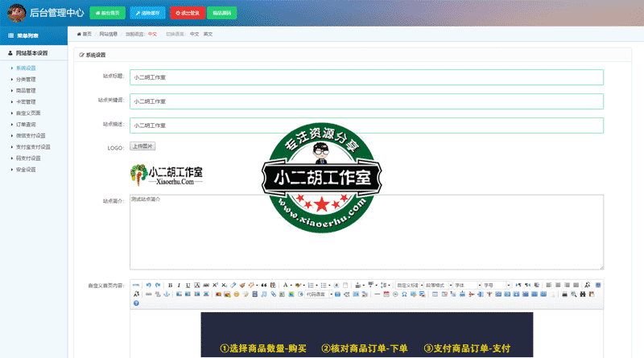The width and height of the screenshot is (644, 358).
Task: Open the ordered list dropdown arrow
Action: [316, 286]
